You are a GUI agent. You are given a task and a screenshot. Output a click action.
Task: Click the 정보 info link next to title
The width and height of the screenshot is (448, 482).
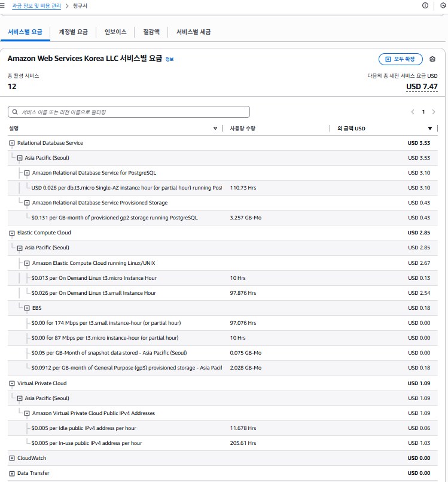pyautogui.click(x=169, y=59)
